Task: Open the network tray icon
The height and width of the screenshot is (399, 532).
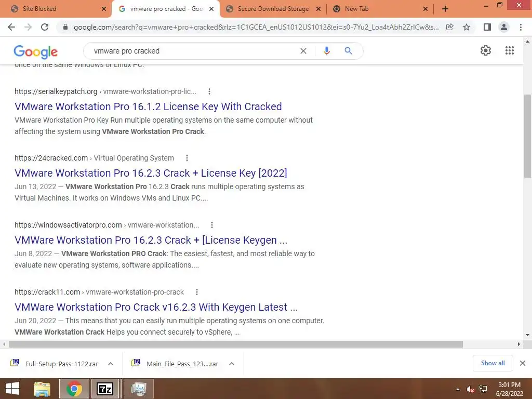Action: [x=483, y=389]
